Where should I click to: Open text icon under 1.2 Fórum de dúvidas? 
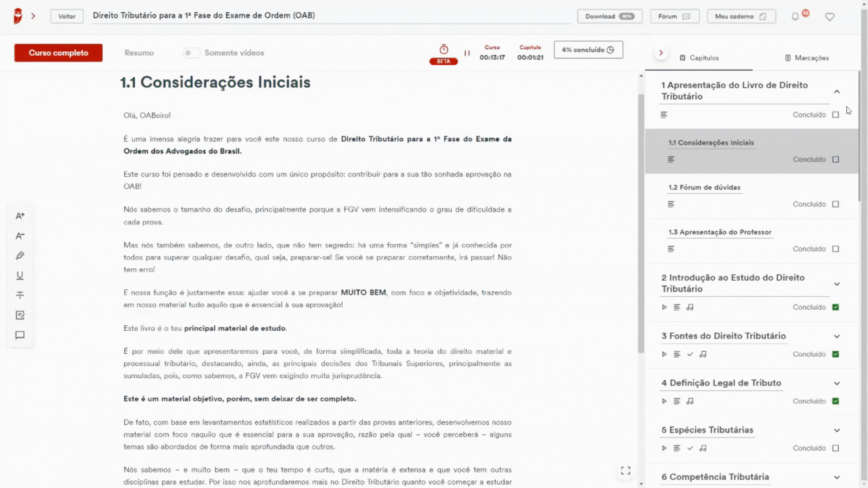(671, 204)
